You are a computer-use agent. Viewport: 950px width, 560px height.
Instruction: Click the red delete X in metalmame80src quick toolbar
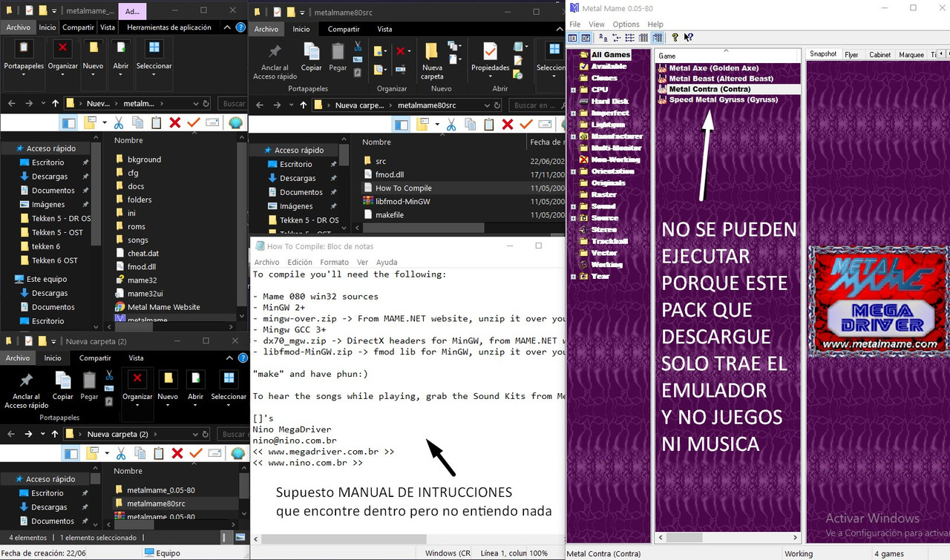[508, 125]
